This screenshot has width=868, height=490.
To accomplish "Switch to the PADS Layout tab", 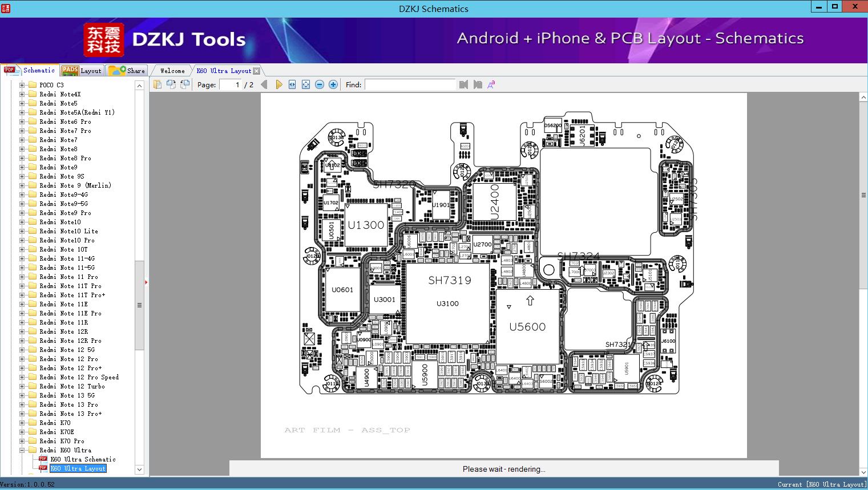I will click(82, 71).
